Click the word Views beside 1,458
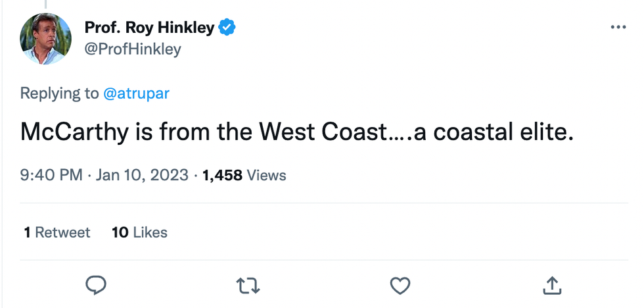This screenshot has height=308, width=644. [x=266, y=175]
